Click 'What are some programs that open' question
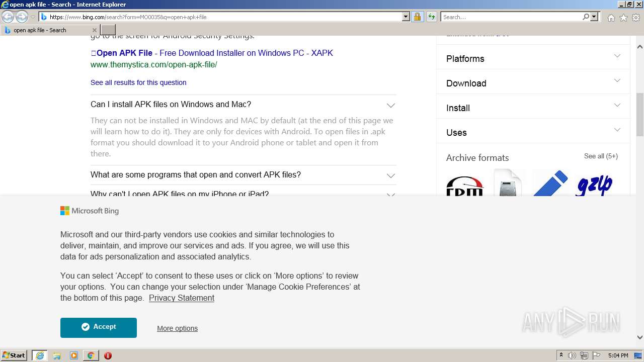The image size is (644, 362). click(196, 175)
